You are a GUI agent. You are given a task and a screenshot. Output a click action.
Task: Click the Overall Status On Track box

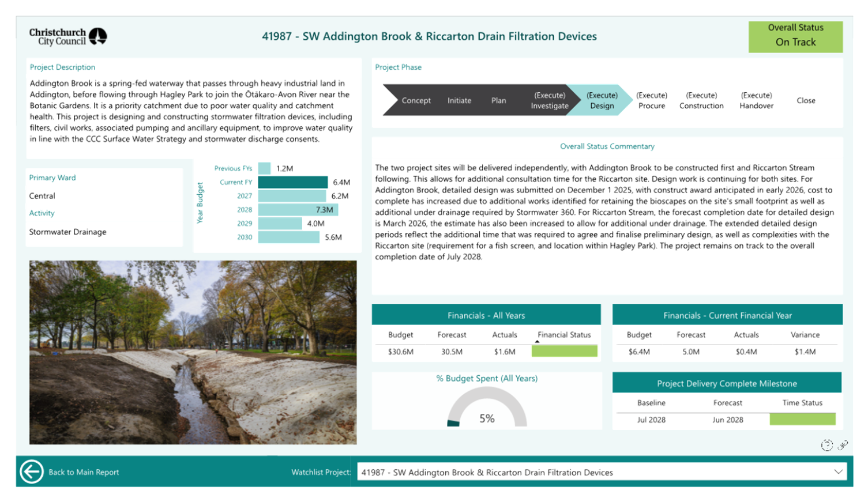(795, 37)
